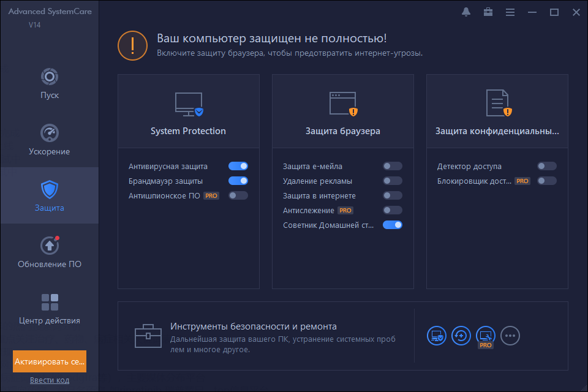Click the Антивирусная защита label
Screen dimensions: 588x392
[168, 166]
